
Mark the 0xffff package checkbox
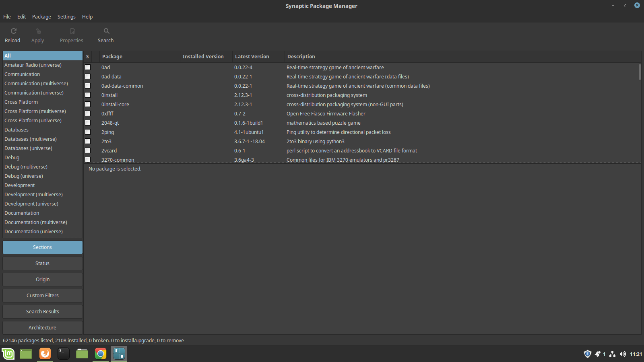(88, 113)
